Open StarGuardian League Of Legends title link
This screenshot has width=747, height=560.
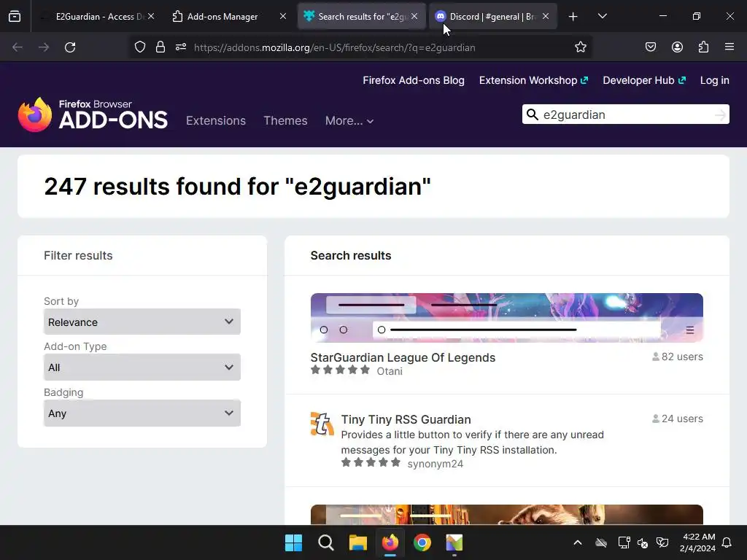pyautogui.click(x=403, y=357)
